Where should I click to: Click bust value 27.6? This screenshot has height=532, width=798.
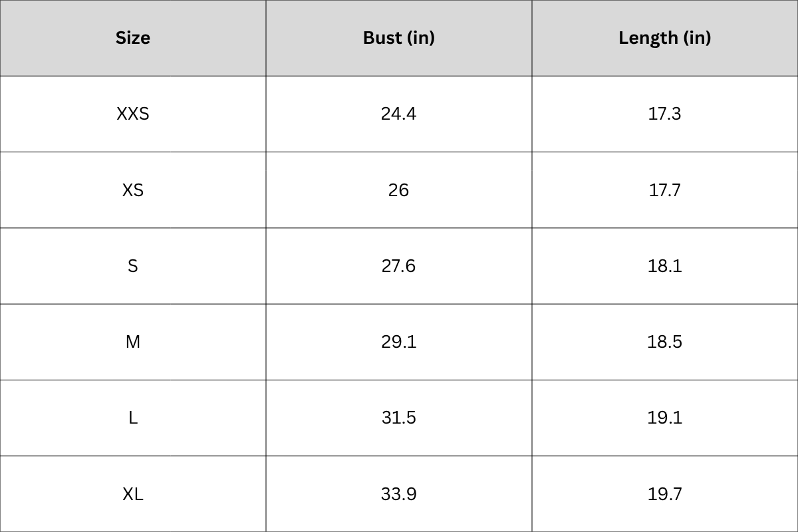pos(399,266)
